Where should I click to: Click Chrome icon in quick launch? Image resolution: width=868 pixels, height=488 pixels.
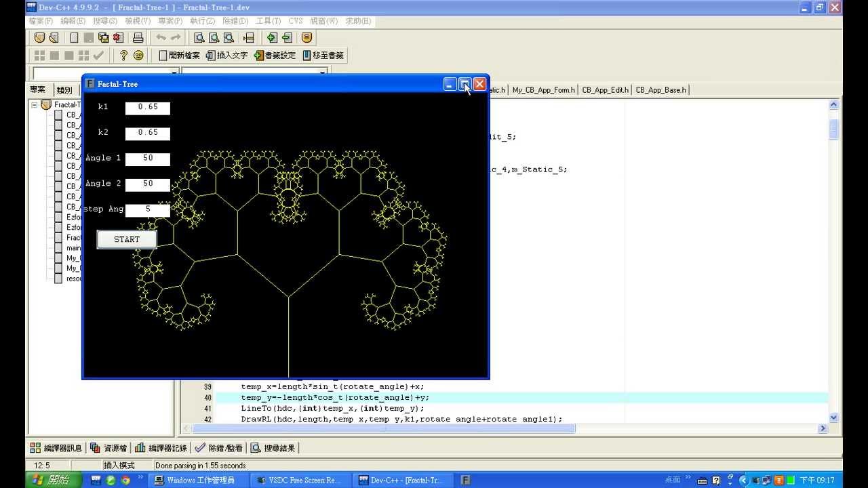tap(125, 480)
